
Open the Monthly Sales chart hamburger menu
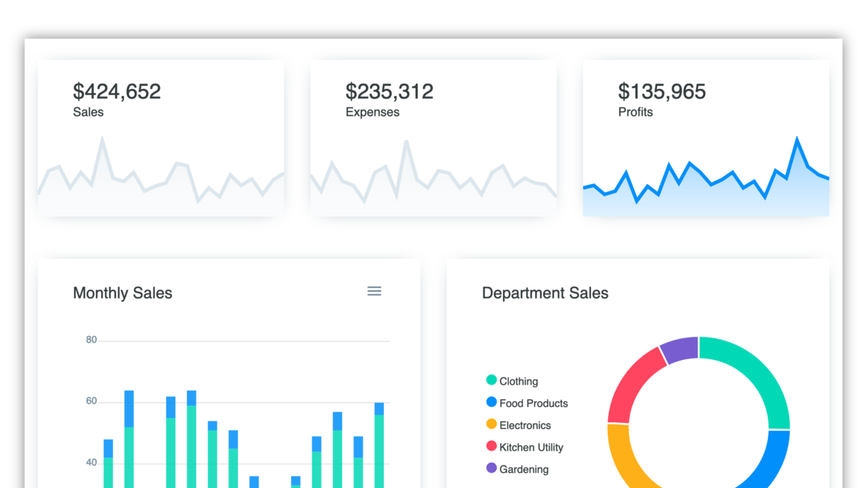click(374, 291)
